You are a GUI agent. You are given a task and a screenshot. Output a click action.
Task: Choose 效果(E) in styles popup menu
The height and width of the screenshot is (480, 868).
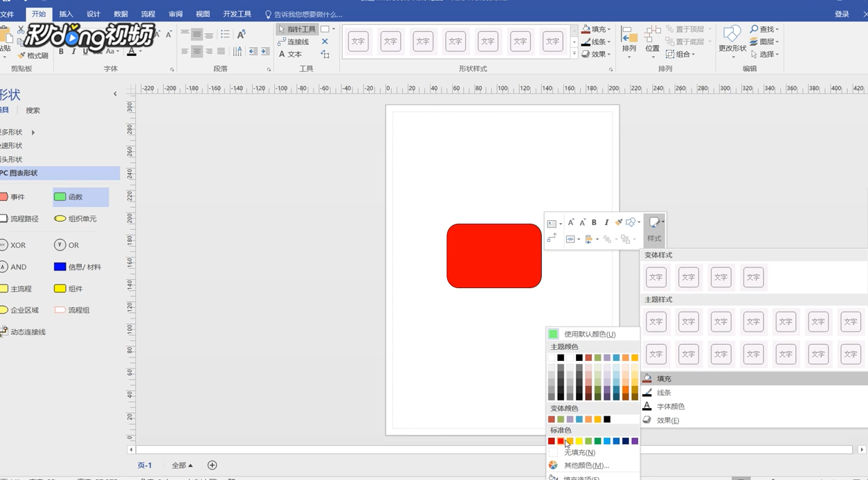(754, 420)
